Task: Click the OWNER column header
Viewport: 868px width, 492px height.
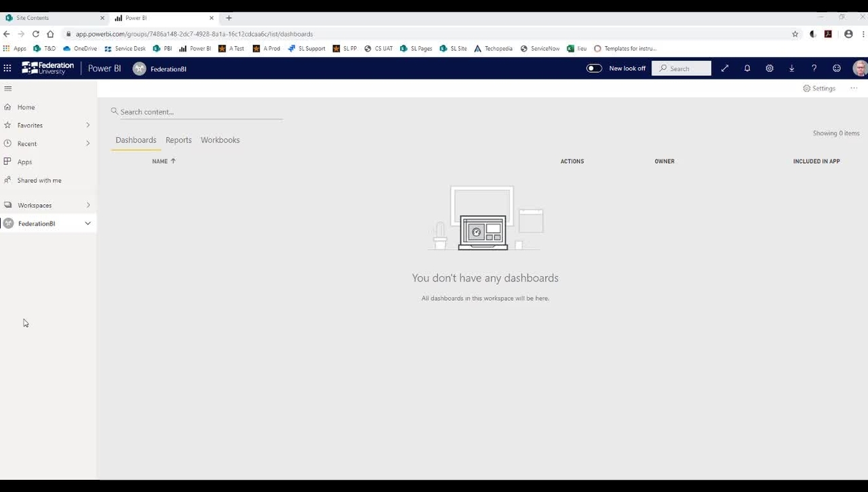Action: coord(665,162)
